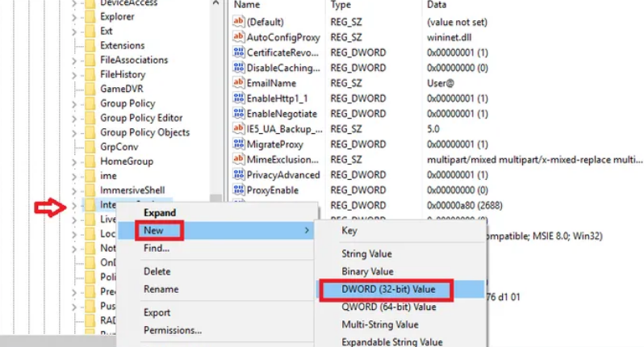Select Permissions... in the context menu

[x=172, y=330]
